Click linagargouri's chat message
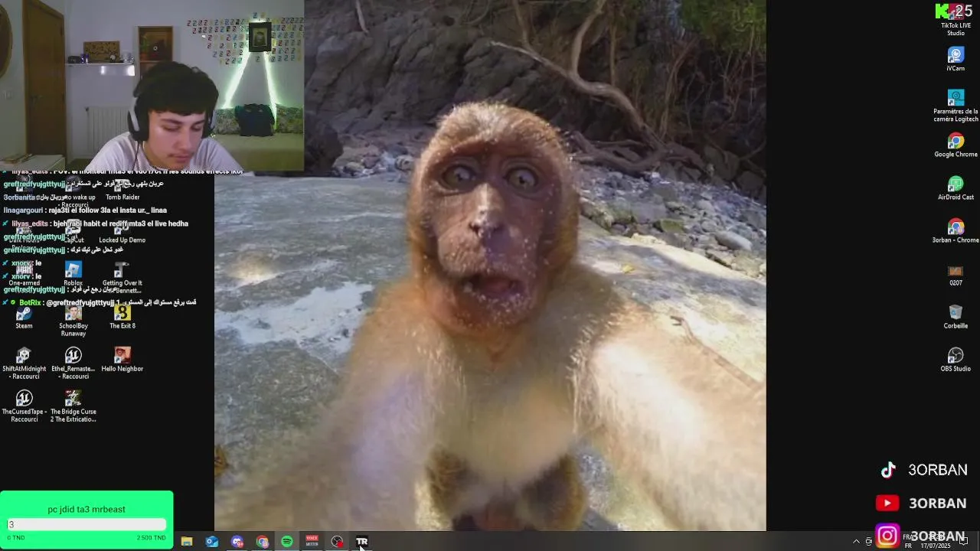The image size is (980, 551). (85, 210)
